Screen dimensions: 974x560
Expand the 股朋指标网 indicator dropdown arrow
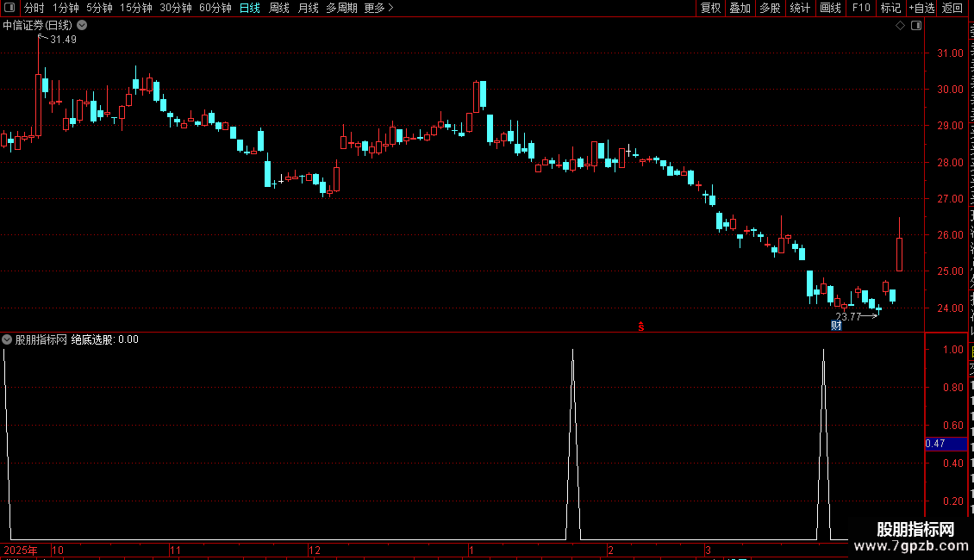[x=7, y=339]
